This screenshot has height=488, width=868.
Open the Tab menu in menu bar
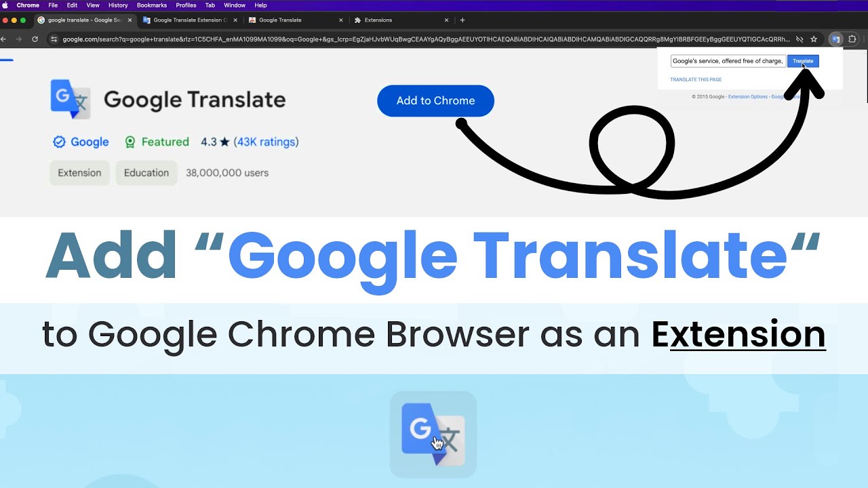pyautogui.click(x=210, y=5)
